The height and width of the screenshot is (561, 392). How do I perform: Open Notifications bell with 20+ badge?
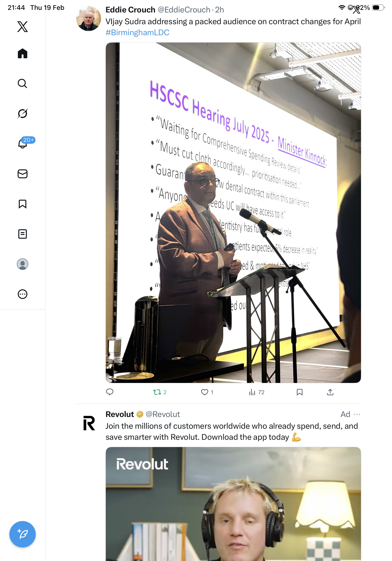point(23,144)
